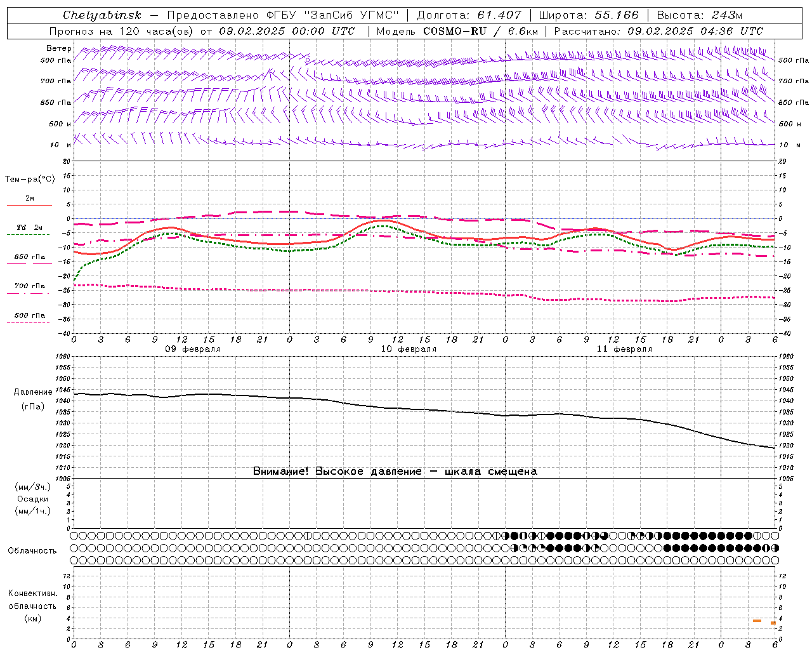Click the 'Прогноз на 120 часа(ов)' header text

click(x=122, y=31)
